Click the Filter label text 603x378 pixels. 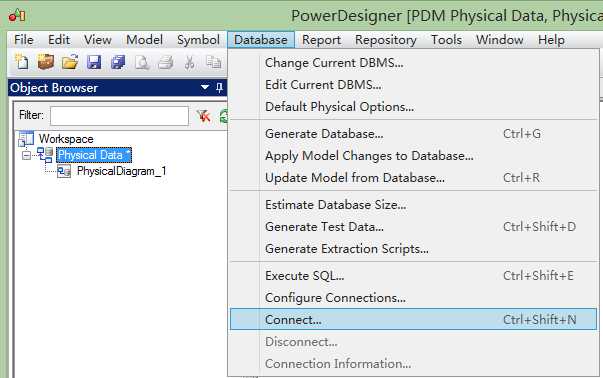[31, 115]
